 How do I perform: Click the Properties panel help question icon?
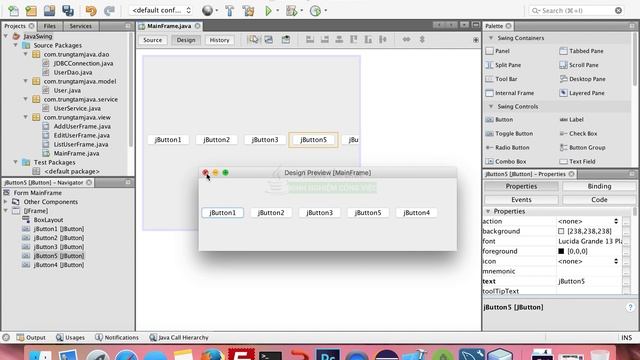tap(630, 307)
